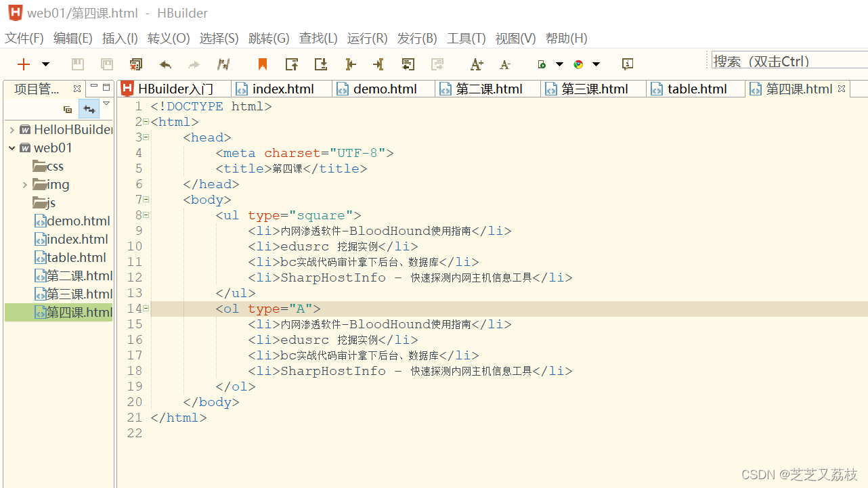Image resolution: width=868 pixels, height=488 pixels.
Task: Close the 第四课.html editor tab
Action: [x=842, y=89]
